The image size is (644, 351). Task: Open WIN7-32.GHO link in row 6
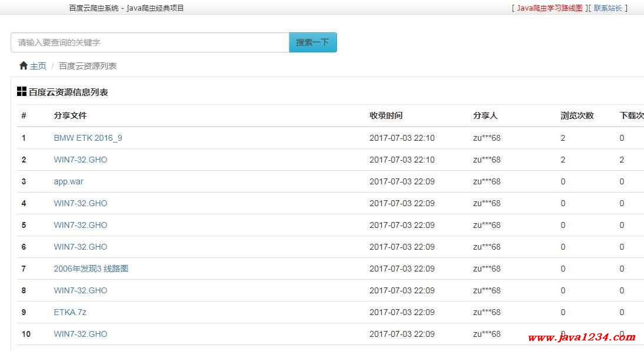(81, 247)
